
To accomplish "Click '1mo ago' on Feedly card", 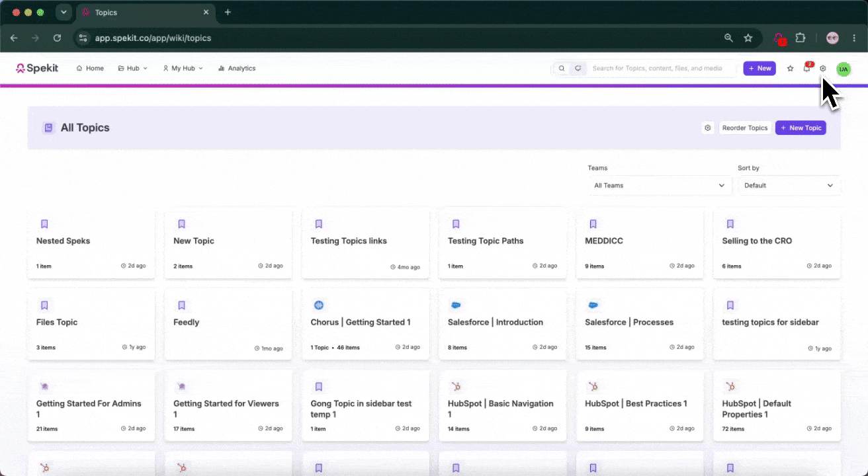I will click(x=269, y=348).
